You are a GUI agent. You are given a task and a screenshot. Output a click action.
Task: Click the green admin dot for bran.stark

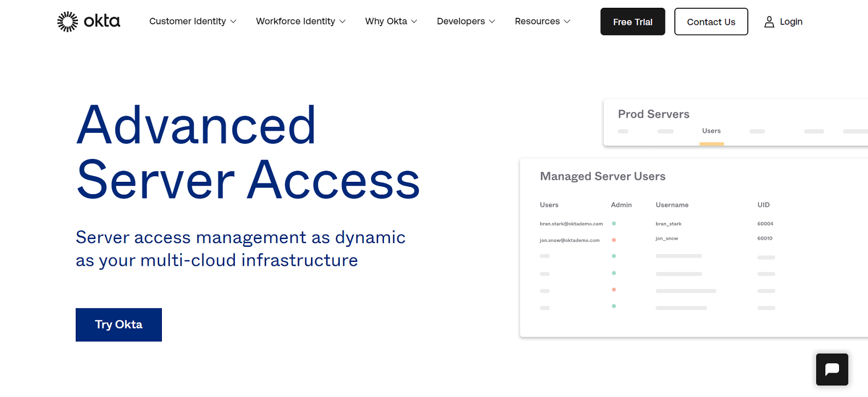point(614,223)
